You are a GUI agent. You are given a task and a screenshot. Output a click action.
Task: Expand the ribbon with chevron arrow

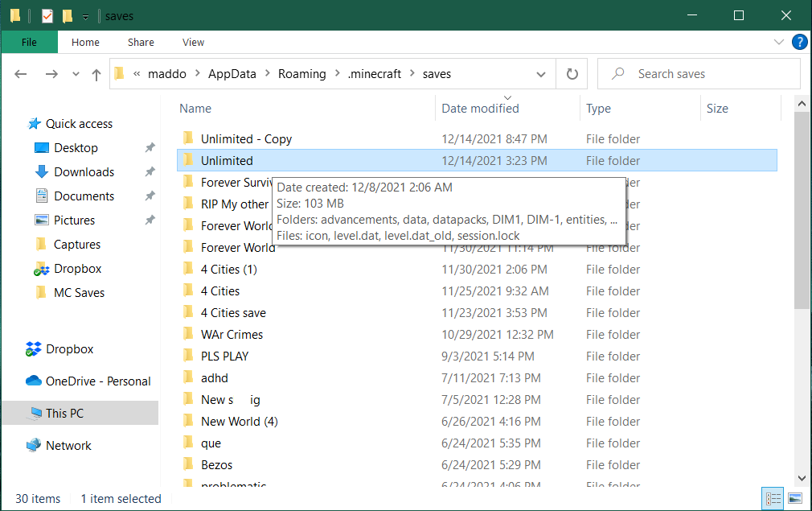click(778, 43)
